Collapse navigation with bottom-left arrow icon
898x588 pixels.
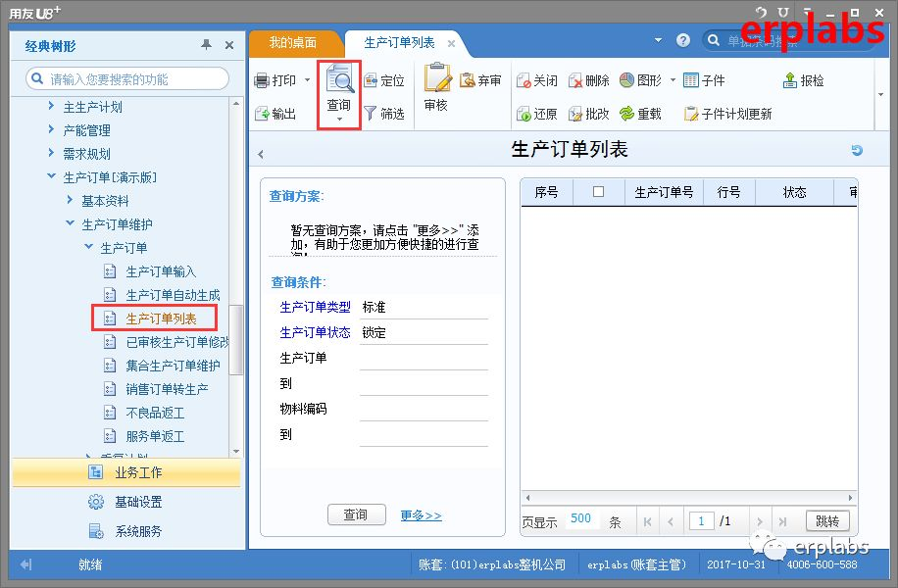[x=25, y=564]
